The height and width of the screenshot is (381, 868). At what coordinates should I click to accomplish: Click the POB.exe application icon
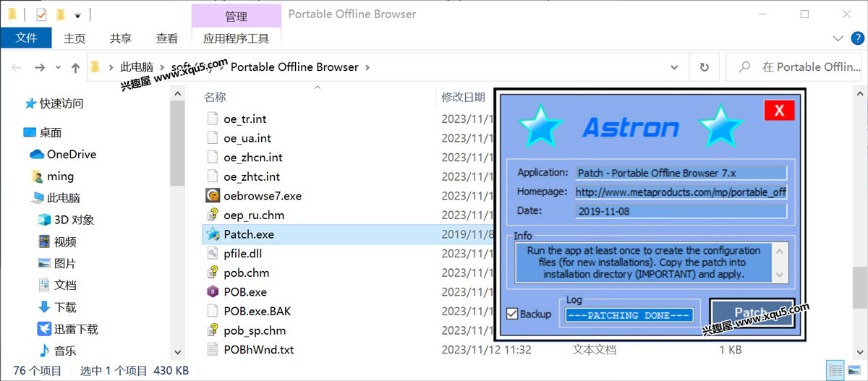(x=212, y=292)
